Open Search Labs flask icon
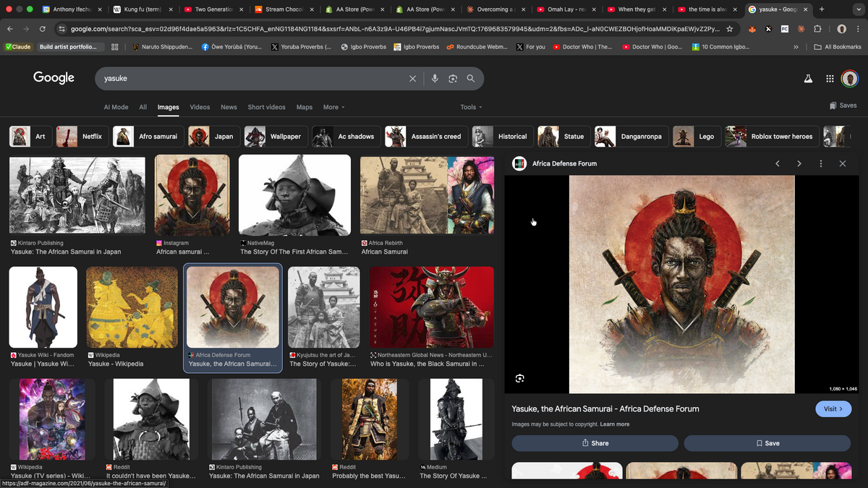Image resolution: width=868 pixels, height=488 pixels. point(809,78)
